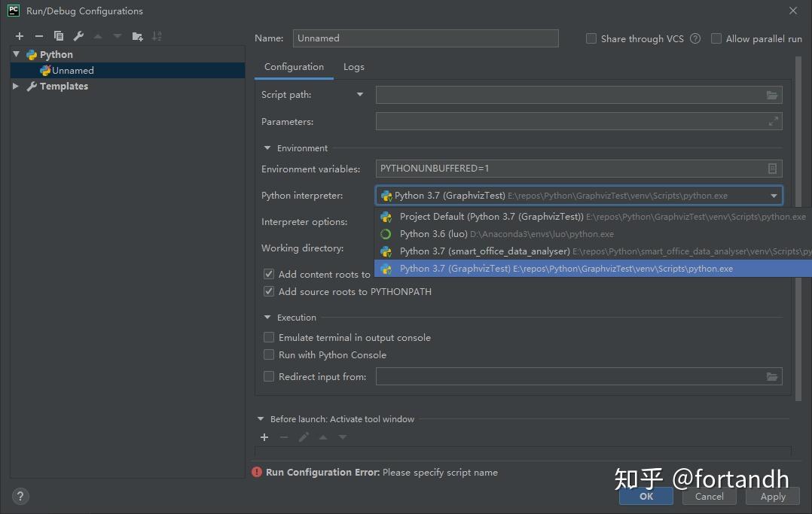Image resolution: width=812 pixels, height=514 pixels.
Task: Enable Allow parallel run
Action: [x=715, y=38]
